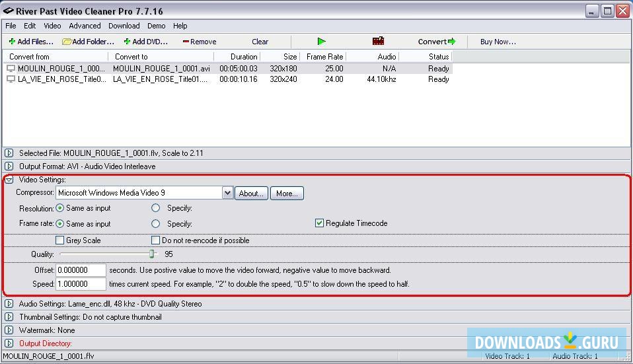Collapse the Video Settings section
The height and width of the screenshot is (364, 633).
pyautogui.click(x=9, y=180)
